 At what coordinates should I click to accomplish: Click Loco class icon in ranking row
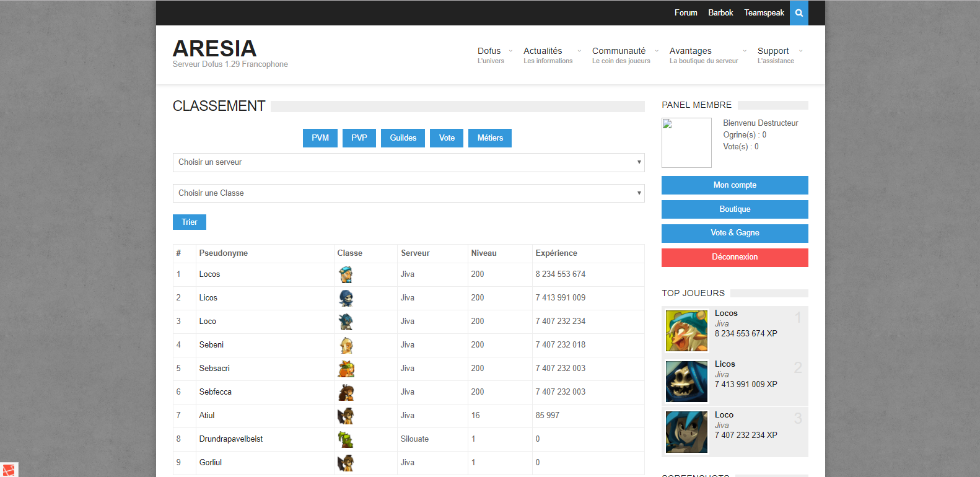346,322
